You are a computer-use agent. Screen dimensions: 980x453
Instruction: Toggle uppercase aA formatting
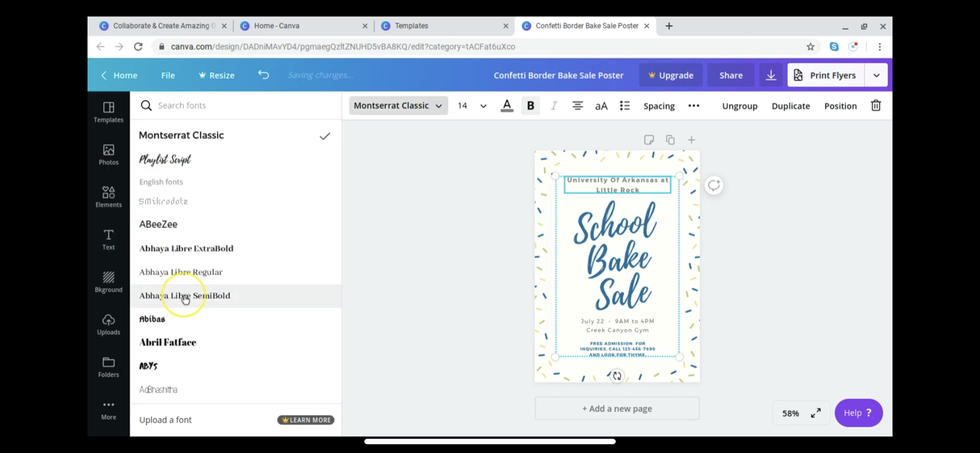coord(601,106)
